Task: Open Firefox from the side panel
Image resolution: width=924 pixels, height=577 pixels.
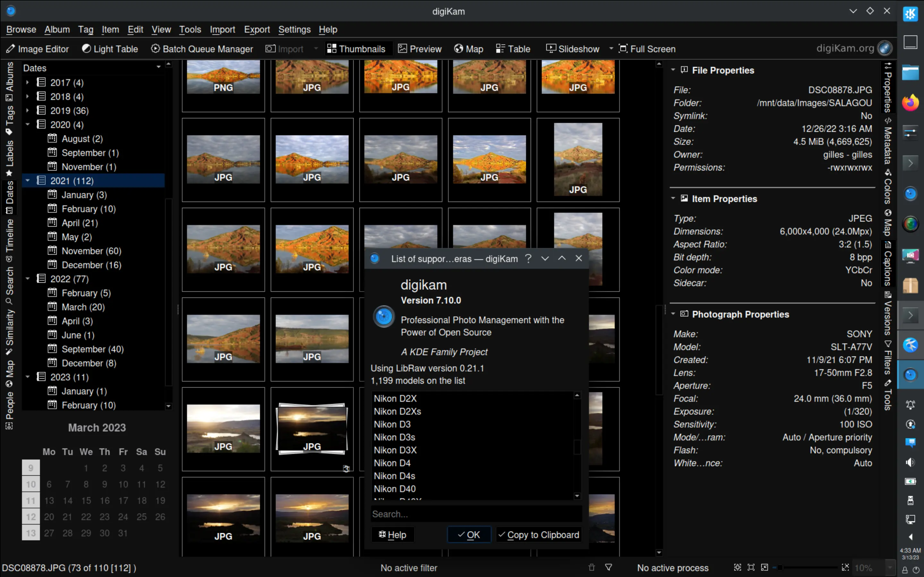Action: (x=910, y=103)
